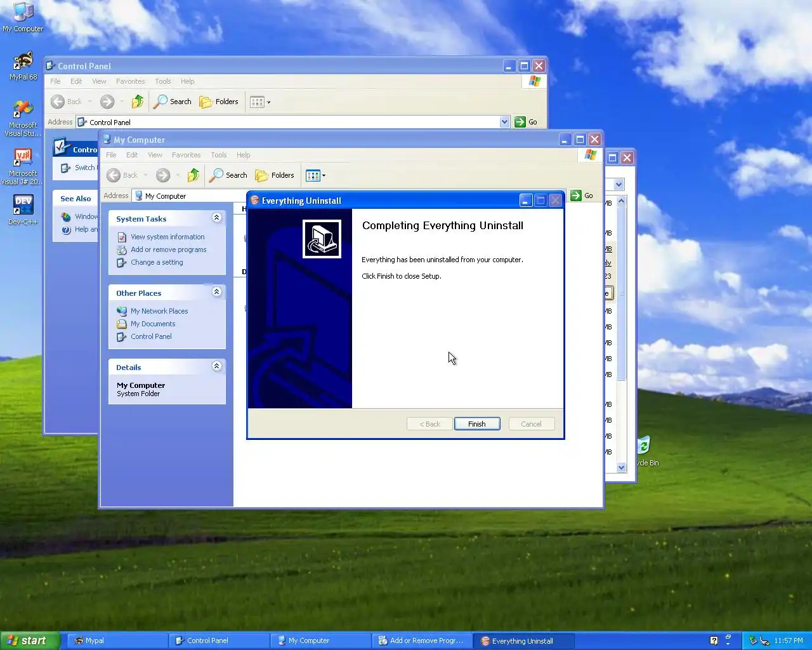Click Start button on taskbar
The image size is (812, 650).
tap(30, 640)
